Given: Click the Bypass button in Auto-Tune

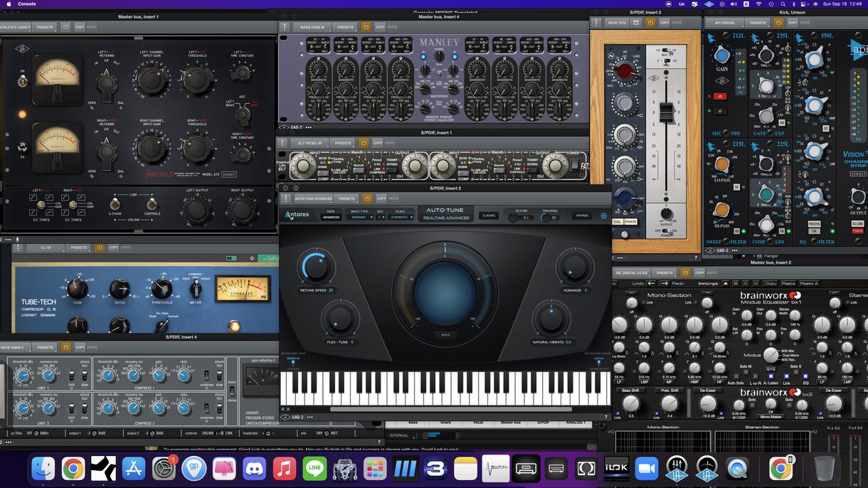Looking at the screenshot, I should coord(583,216).
